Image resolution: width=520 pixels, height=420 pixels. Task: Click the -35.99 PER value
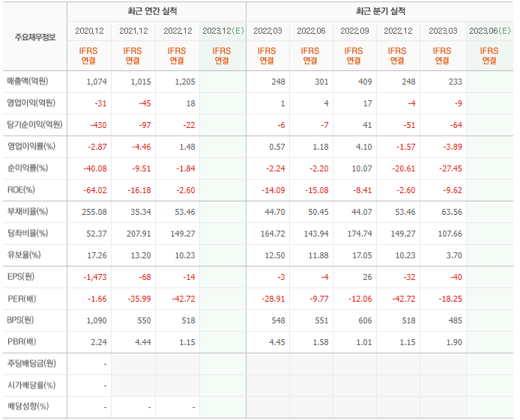[139, 299]
